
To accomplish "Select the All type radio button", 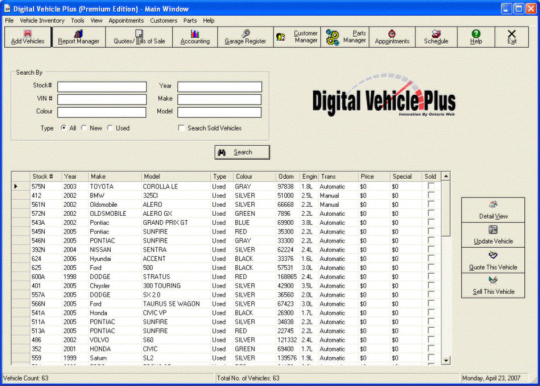I will pyautogui.click(x=63, y=128).
